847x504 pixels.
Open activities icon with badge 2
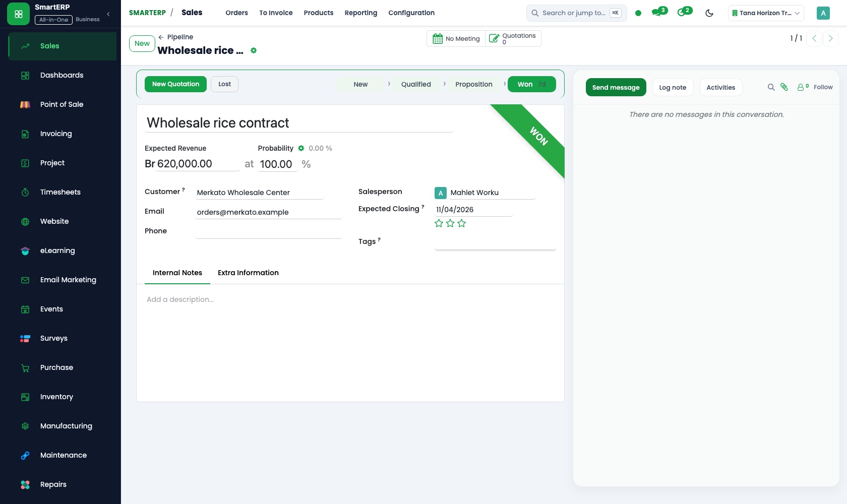[685, 12]
